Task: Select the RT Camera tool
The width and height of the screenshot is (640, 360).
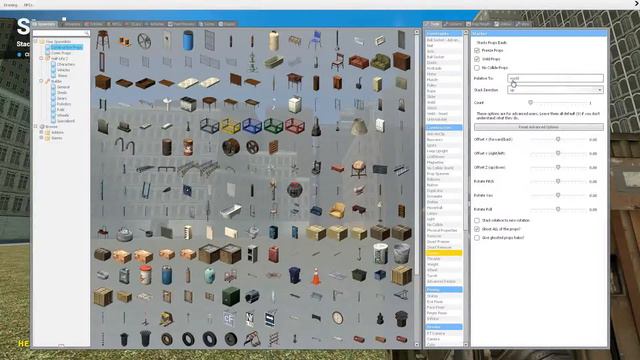Action: pos(444,333)
